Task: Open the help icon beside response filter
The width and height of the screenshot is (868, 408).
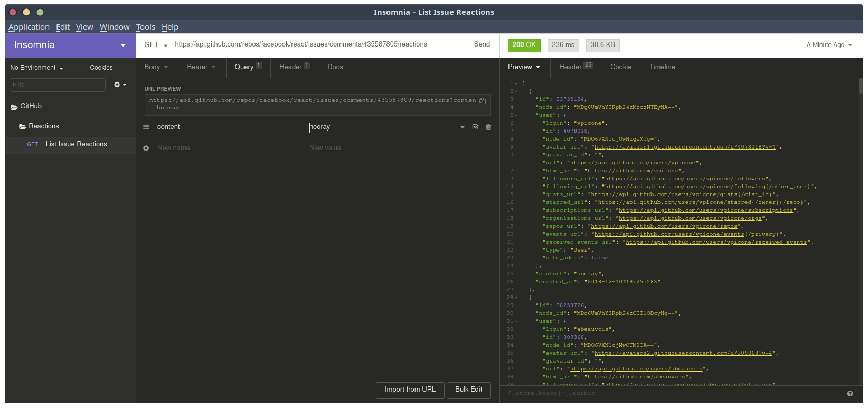Action: tap(850, 393)
